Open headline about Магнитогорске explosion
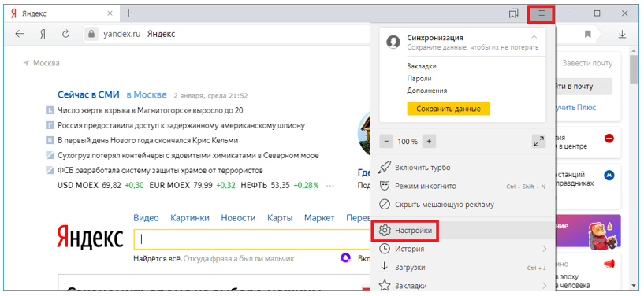Image resolution: width=644 pixels, height=296 pixels. pos(151,110)
